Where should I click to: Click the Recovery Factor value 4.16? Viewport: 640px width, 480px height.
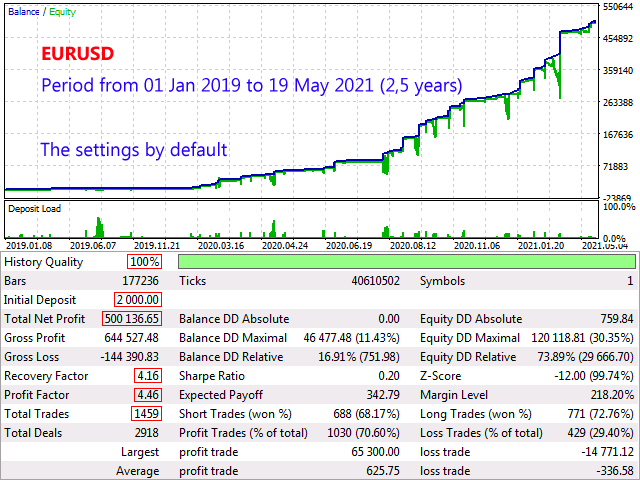click(x=148, y=376)
